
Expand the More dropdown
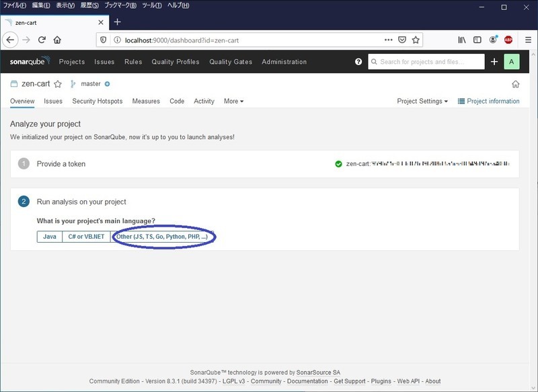[x=233, y=101]
